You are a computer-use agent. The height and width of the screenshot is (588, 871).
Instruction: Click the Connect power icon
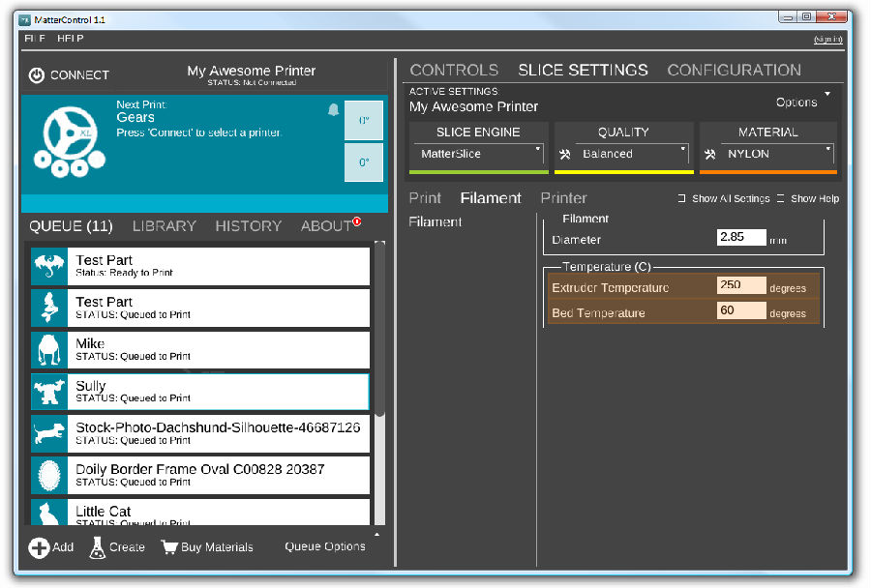point(37,75)
